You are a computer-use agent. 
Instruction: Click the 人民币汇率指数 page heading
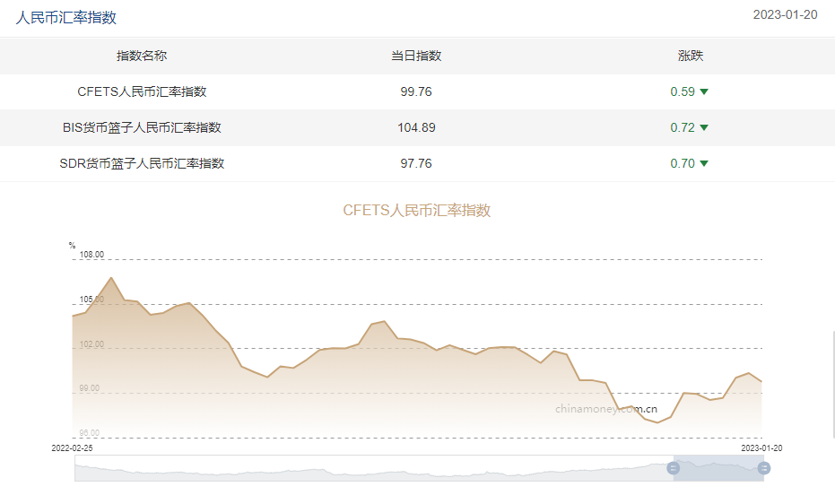[x=65, y=17]
